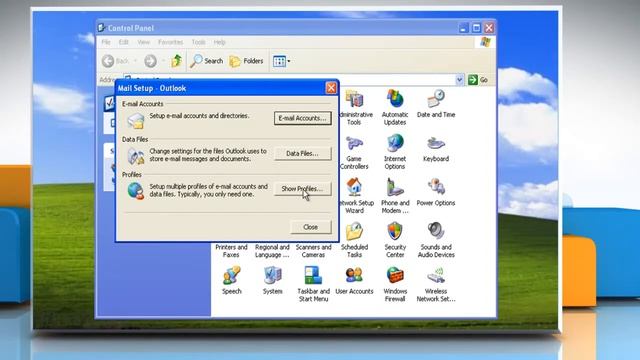
Task: Toggle the Folders pane button
Action: click(246, 61)
